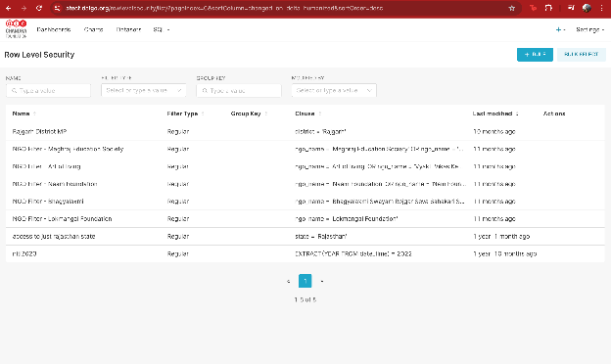
Task: Sort table by Filter Type column
Action: (x=203, y=114)
